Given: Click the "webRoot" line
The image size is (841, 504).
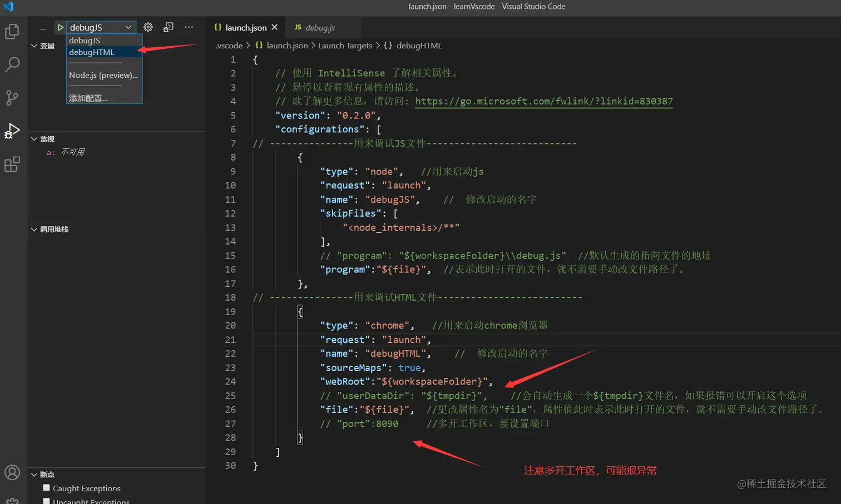Looking at the screenshot, I should pyautogui.click(x=406, y=382).
